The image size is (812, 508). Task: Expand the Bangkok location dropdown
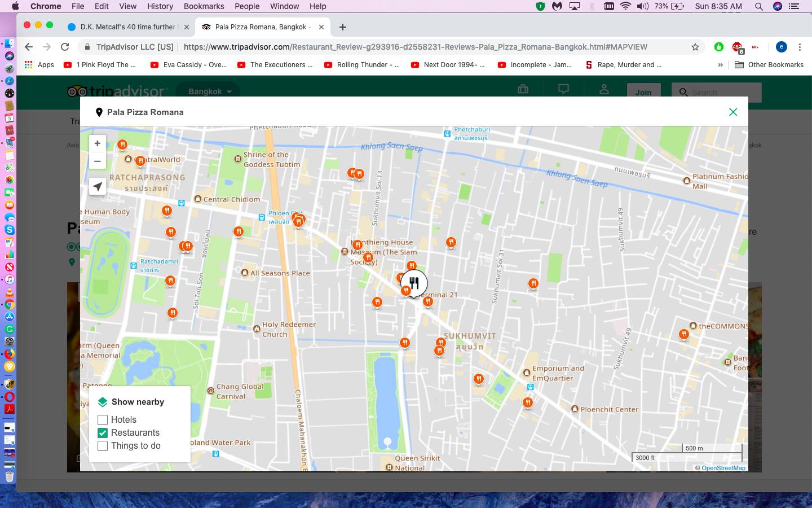208,91
